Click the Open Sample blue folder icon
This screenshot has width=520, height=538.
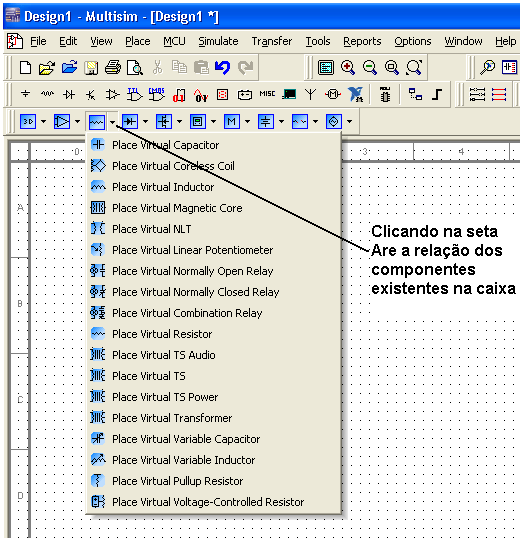[69, 67]
